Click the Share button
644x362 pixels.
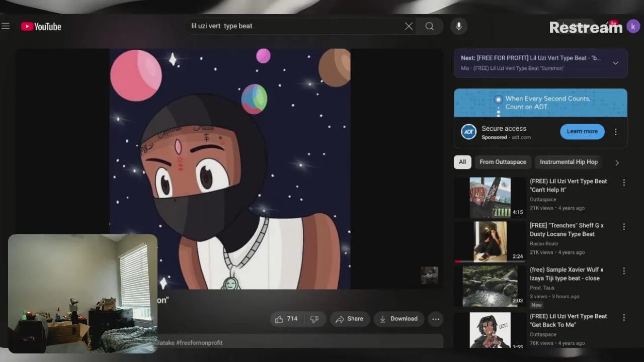pos(350,319)
